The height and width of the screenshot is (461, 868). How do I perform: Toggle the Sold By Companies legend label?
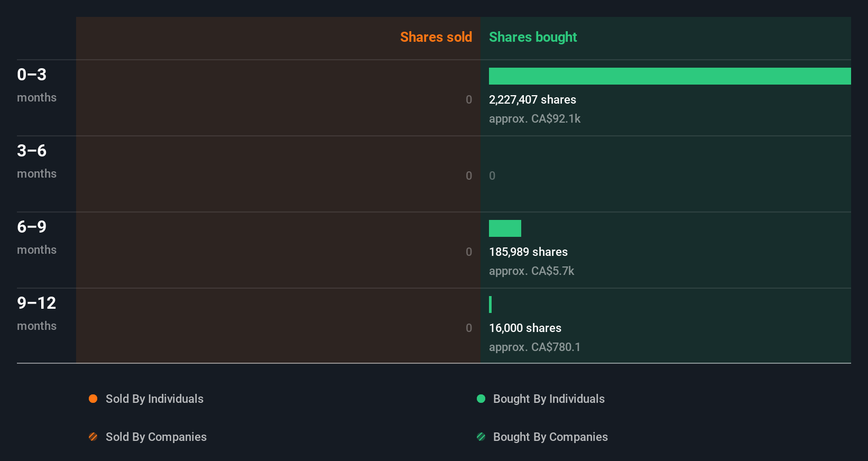tap(156, 437)
